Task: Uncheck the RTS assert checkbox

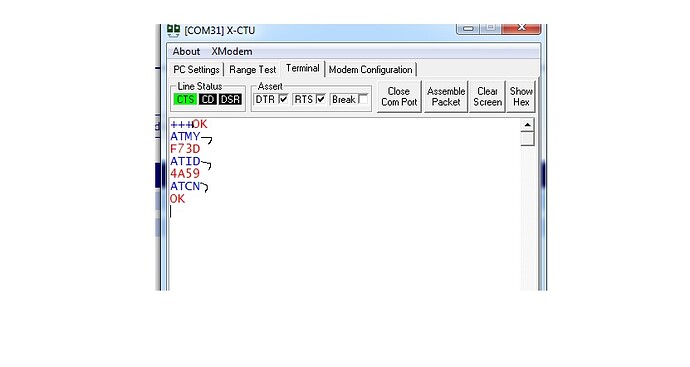Action: tap(321, 99)
